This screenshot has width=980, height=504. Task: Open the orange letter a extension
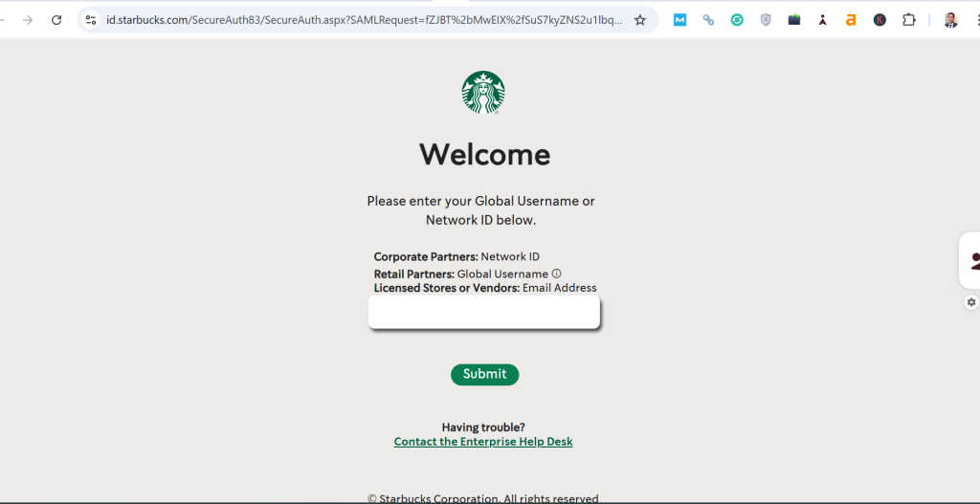[x=851, y=20]
